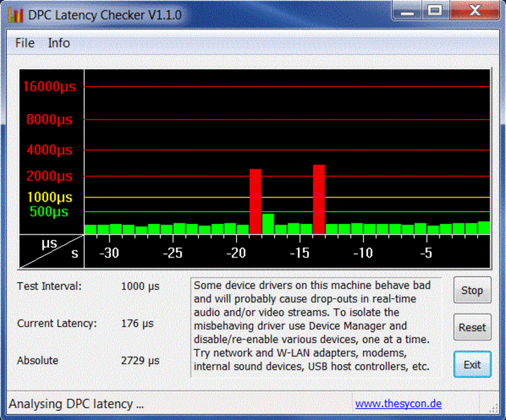
Task: Click the Analysing DPC latency status text
Action: click(x=76, y=404)
